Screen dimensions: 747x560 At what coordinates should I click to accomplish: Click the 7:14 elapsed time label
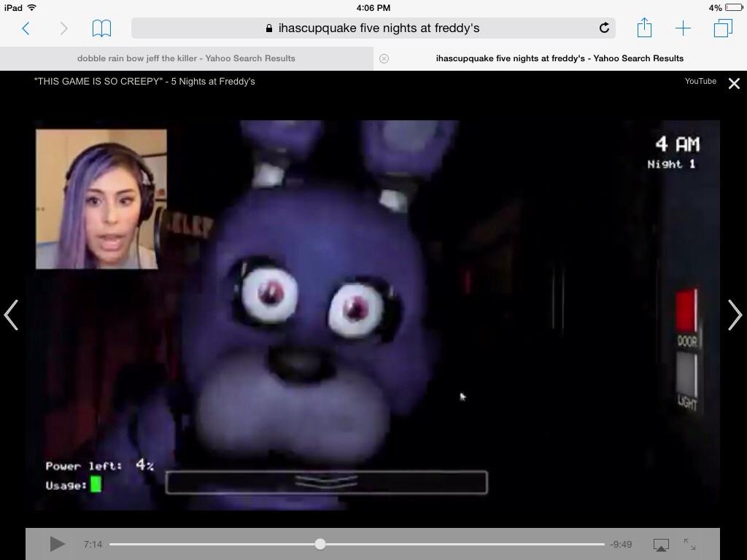93,544
